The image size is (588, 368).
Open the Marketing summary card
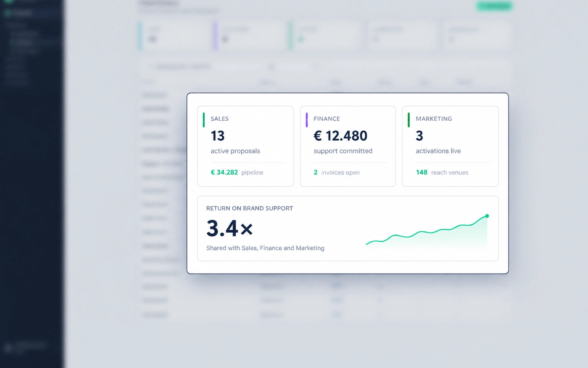(450, 146)
